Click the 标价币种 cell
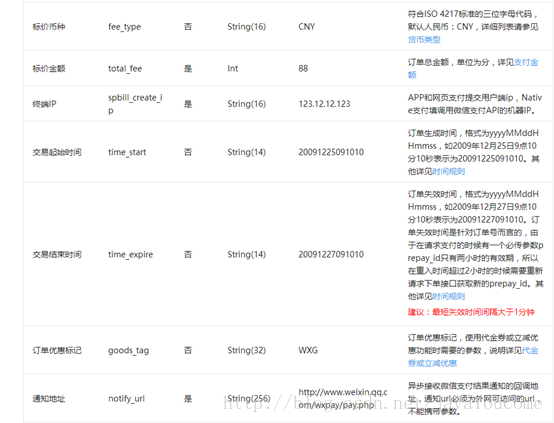 [49, 27]
